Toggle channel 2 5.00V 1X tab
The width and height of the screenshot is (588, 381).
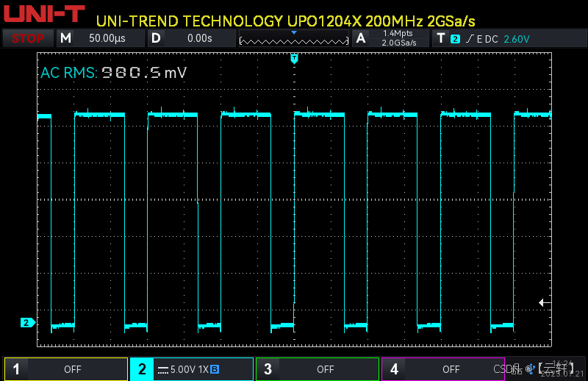[192, 369]
